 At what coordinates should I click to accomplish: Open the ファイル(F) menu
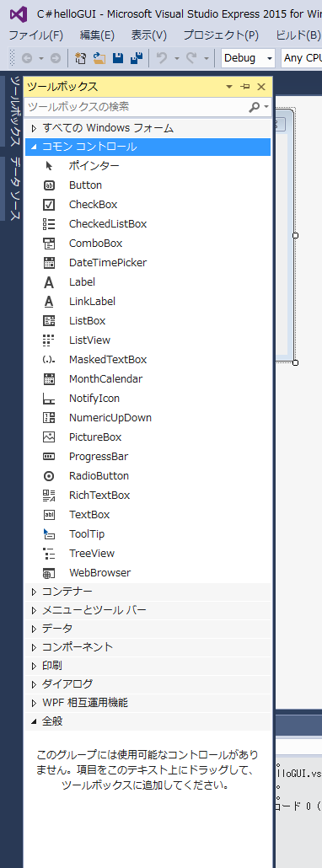click(x=35, y=35)
